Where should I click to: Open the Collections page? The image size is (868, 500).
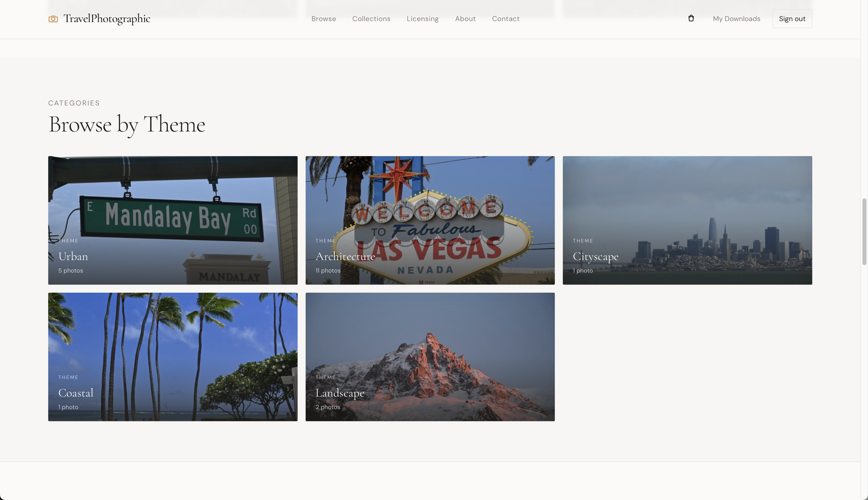click(371, 19)
